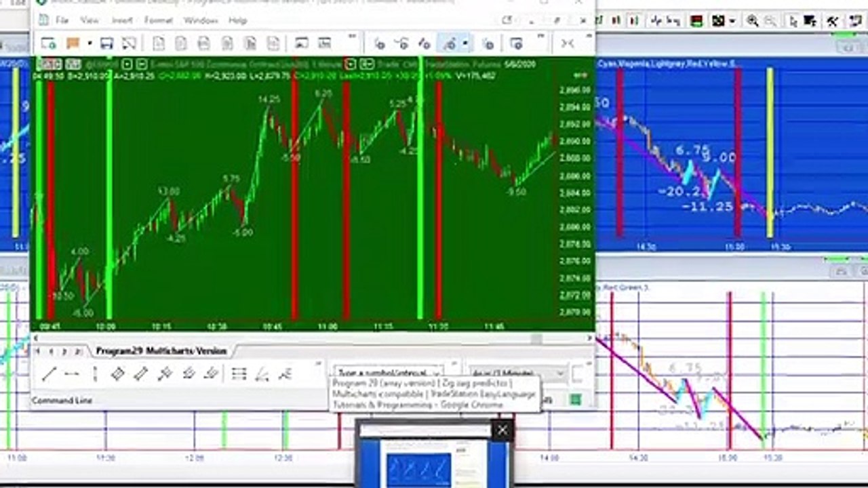The width and height of the screenshot is (868, 488).
Task: Click the zoom-out magnifier in background window toolbar
Action: pyautogui.click(x=770, y=21)
